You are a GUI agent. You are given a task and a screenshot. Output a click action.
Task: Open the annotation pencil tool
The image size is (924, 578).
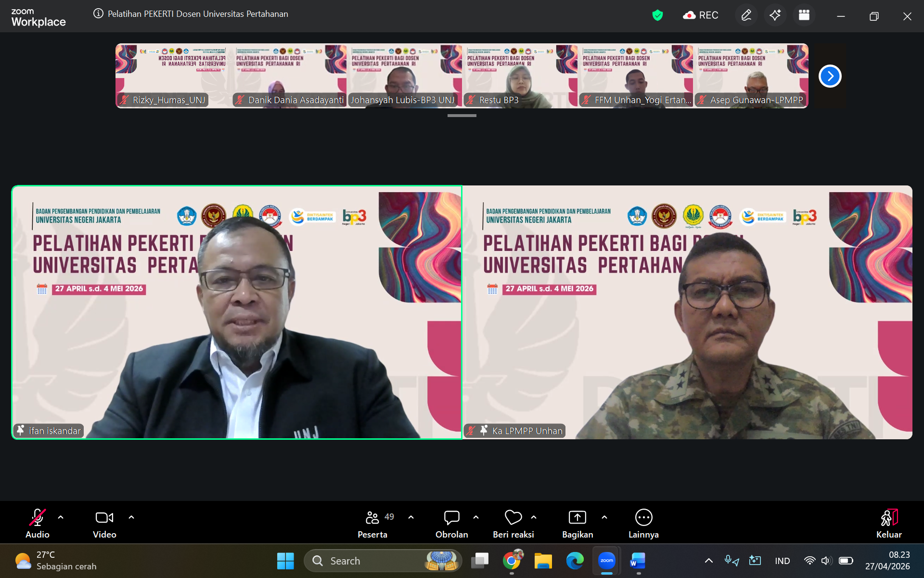point(746,15)
